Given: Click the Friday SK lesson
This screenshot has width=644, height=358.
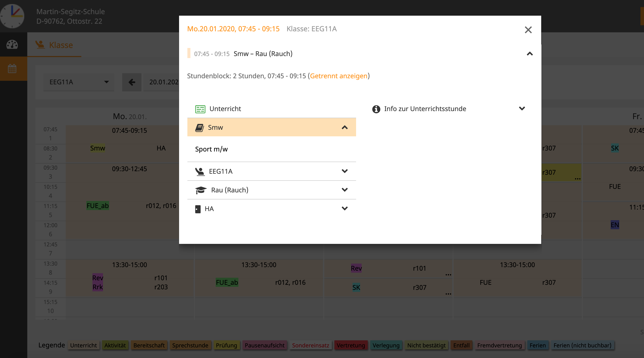Looking at the screenshot, I should pos(615,148).
